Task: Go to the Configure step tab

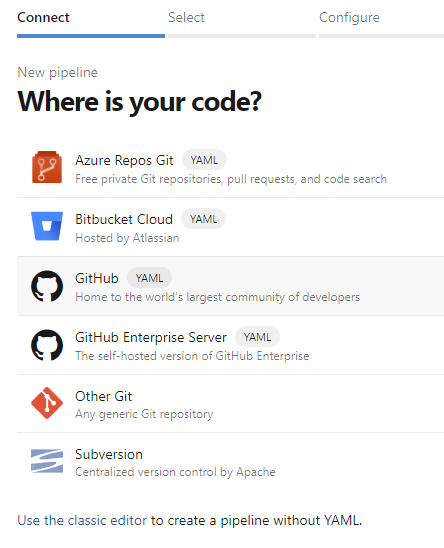Action: 349,17
